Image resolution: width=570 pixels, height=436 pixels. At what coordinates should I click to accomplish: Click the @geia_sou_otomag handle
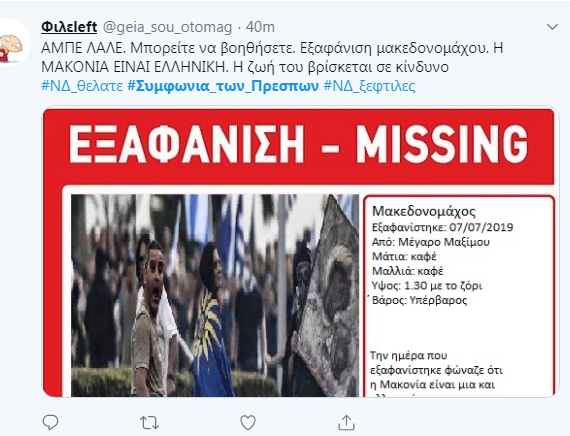[168, 27]
